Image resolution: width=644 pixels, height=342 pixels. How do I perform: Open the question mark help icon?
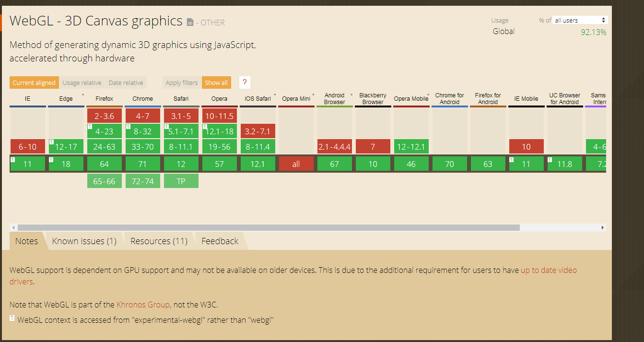pos(245,83)
